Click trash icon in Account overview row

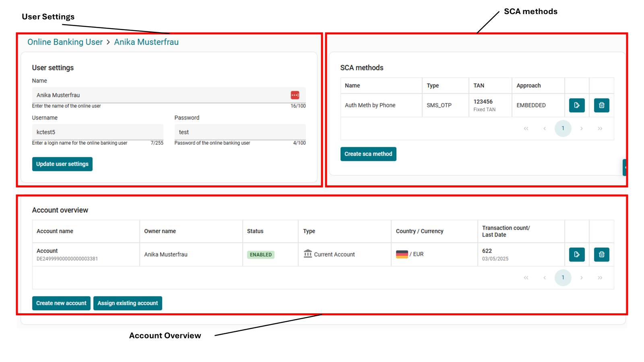[601, 255]
